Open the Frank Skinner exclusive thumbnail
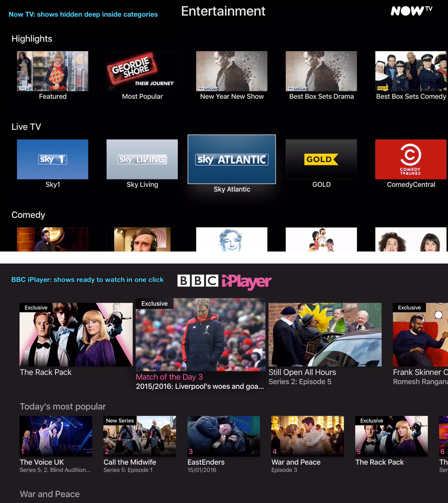Image resolution: width=448 pixels, height=503 pixels. 420,335
